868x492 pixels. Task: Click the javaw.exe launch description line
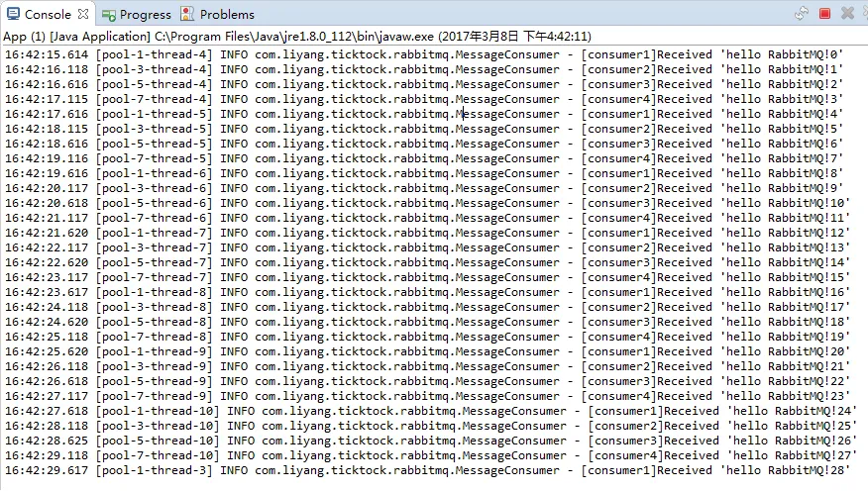click(297, 37)
